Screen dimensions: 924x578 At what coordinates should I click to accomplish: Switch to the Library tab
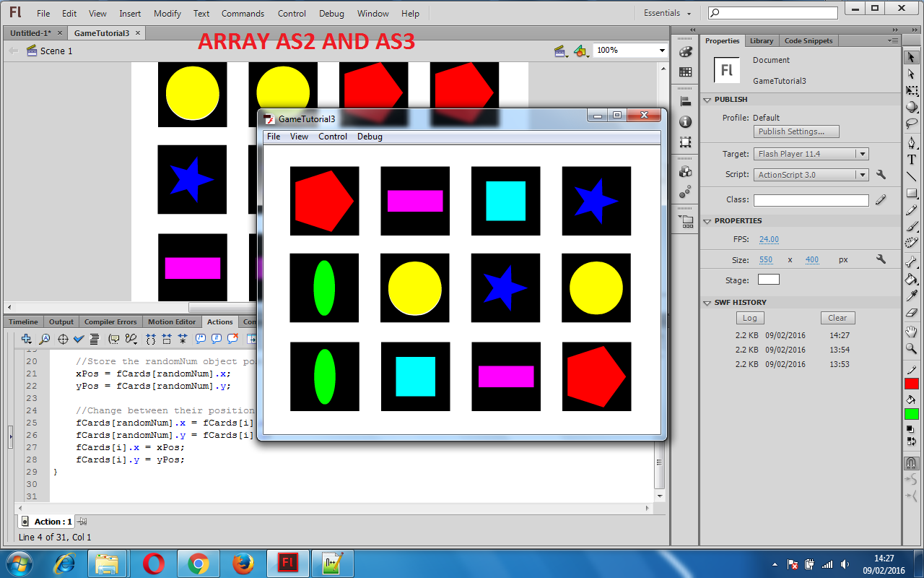pyautogui.click(x=761, y=40)
